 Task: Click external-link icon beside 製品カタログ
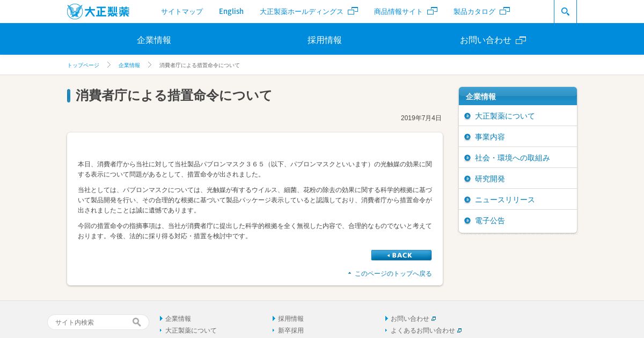click(x=504, y=11)
